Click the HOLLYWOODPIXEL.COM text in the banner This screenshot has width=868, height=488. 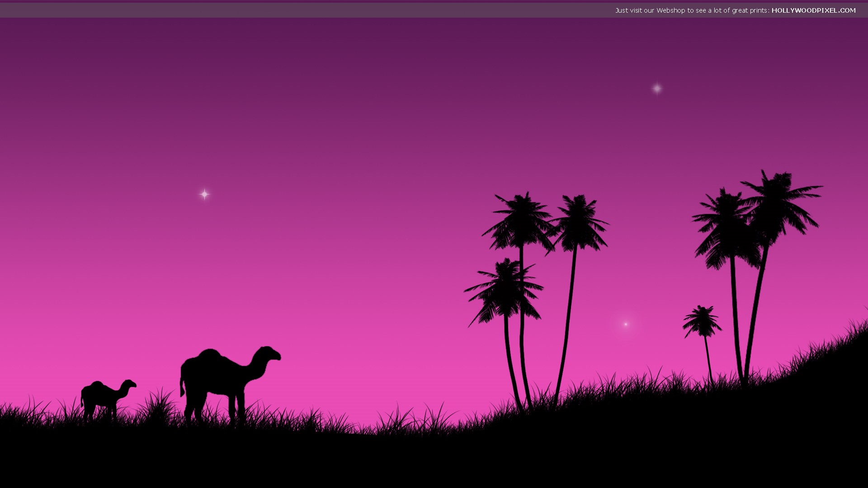(813, 10)
